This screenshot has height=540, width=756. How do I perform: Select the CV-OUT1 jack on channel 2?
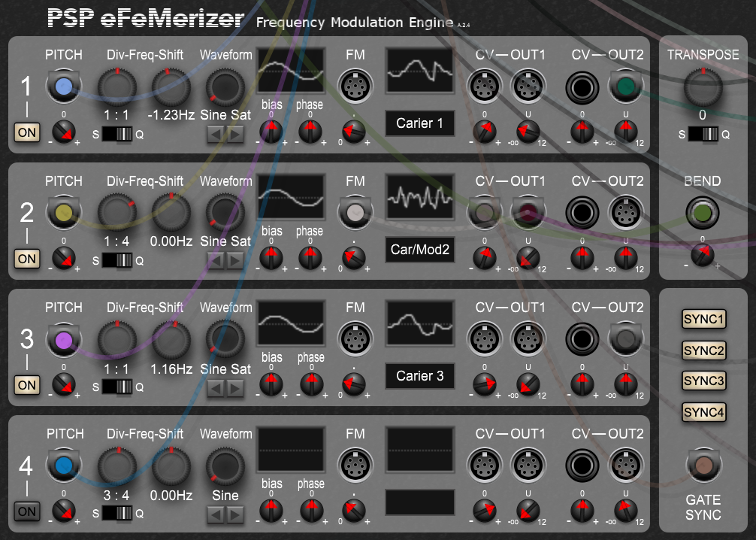point(485,213)
